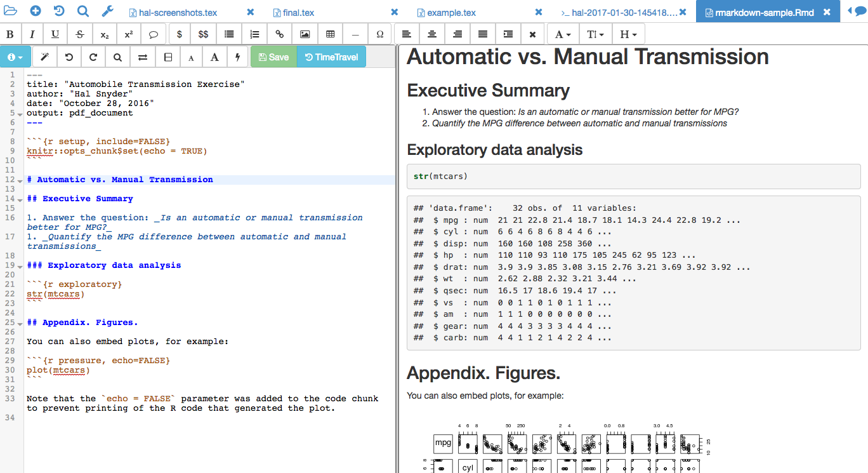Open the H heading dropdown
Image resolution: width=868 pixels, height=473 pixels.
click(628, 34)
